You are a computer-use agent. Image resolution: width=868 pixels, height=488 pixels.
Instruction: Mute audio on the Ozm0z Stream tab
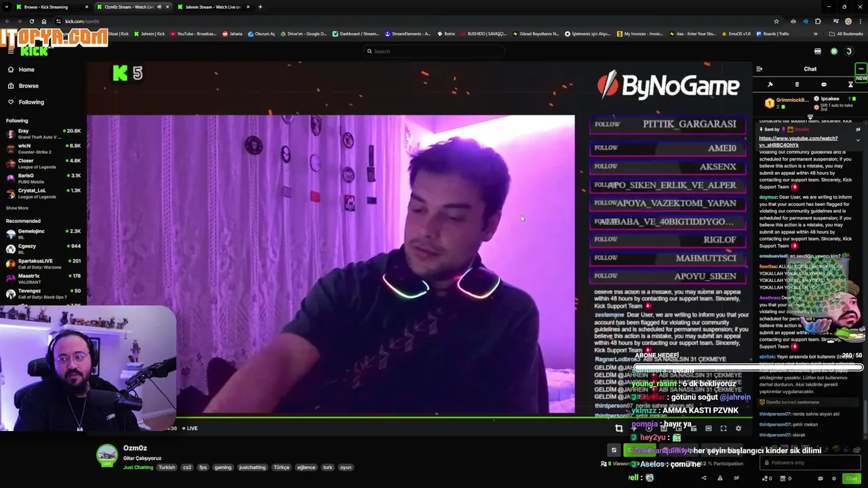coord(159,7)
